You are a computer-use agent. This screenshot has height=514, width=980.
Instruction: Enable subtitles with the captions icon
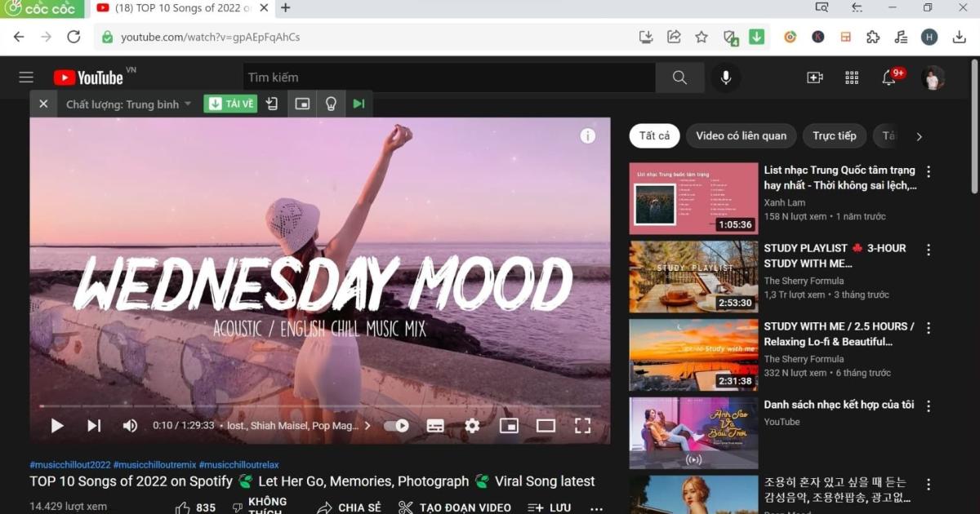(435, 425)
